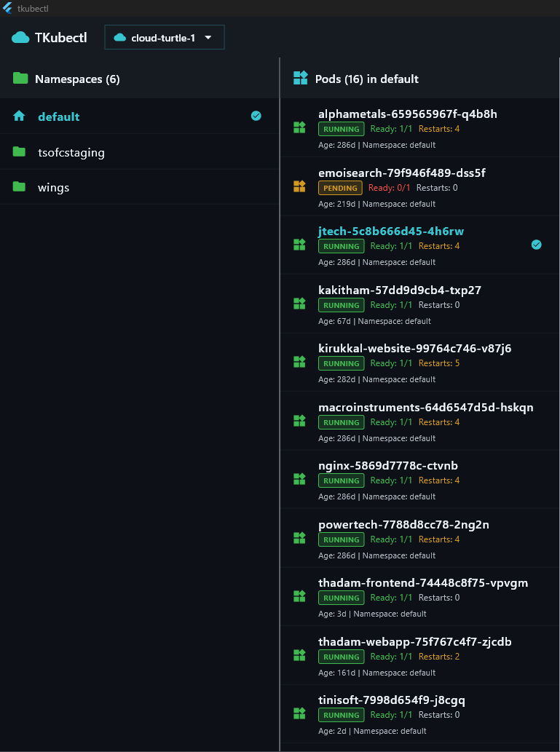This screenshot has height=752, width=560.
Task: Click the PENDING status badge on emoisearch
Action: click(x=340, y=187)
